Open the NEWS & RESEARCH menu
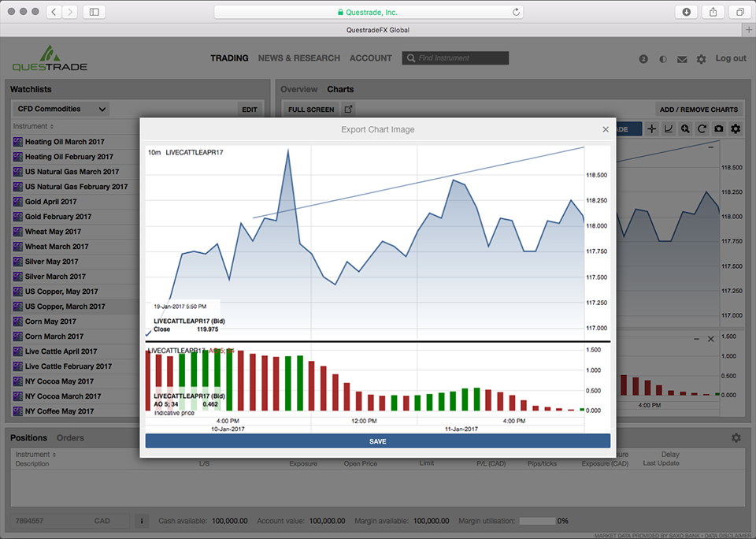Image resolution: width=756 pixels, height=539 pixels. 299,58
